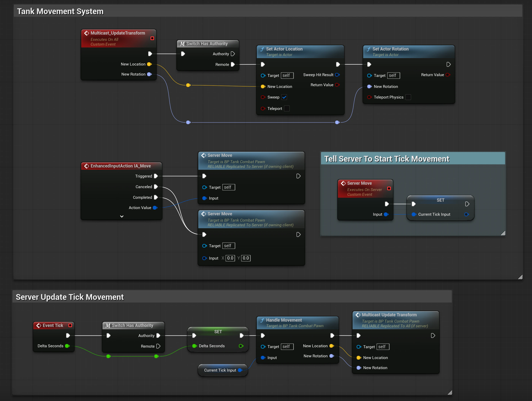Click the delegate pin on Multicast_UpdateTransform node
This screenshot has width=532, height=401.
click(x=152, y=38)
